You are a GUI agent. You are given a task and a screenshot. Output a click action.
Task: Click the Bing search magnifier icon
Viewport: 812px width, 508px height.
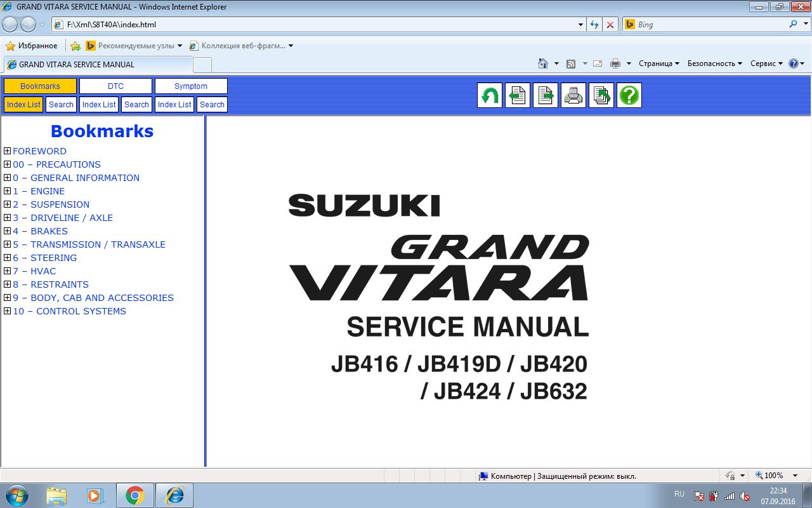[x=793, y=24]
